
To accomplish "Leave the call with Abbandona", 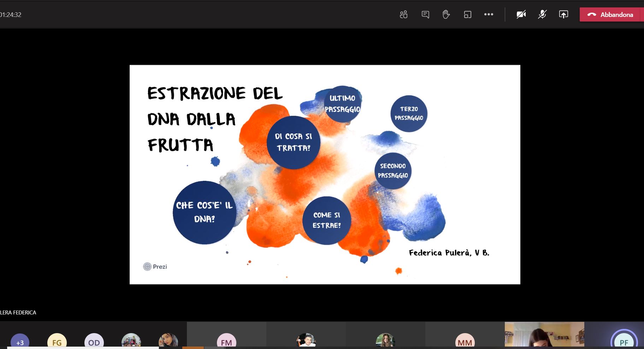I will coord(611,14).
